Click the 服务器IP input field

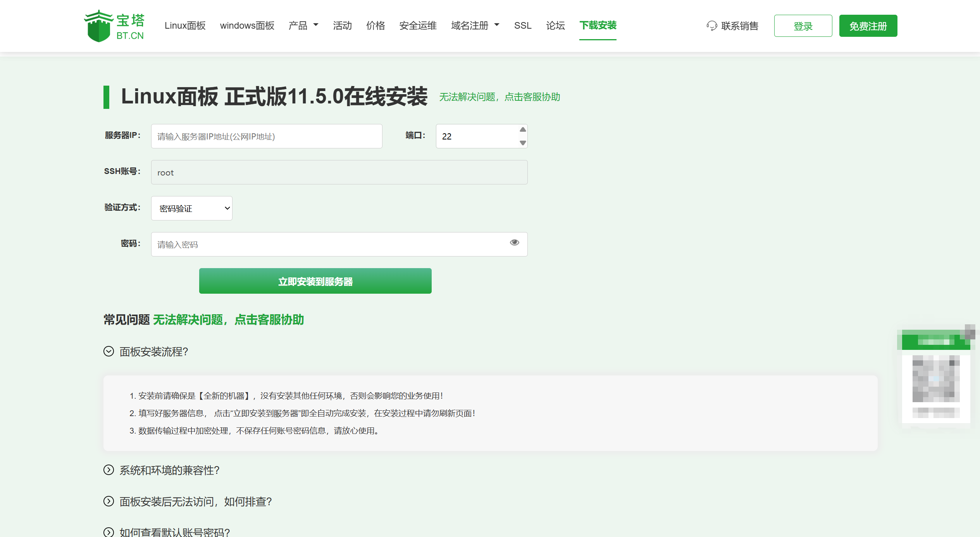click(267, 136)
